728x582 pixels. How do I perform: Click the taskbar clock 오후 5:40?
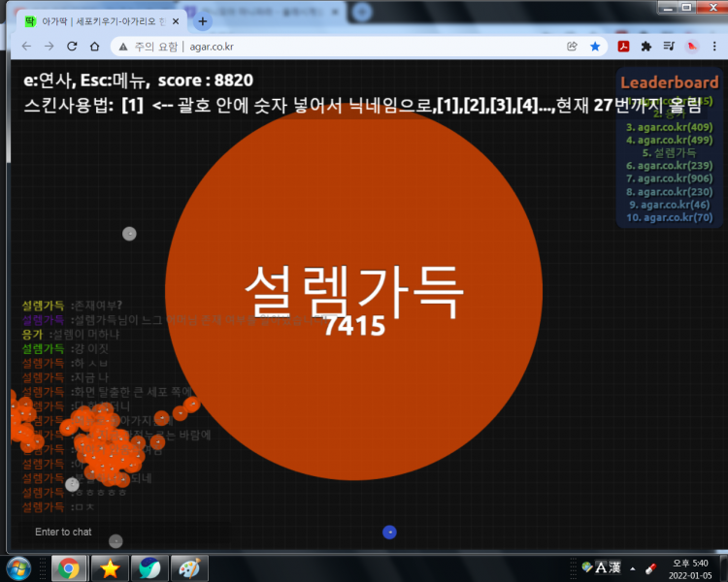[690, 564]
